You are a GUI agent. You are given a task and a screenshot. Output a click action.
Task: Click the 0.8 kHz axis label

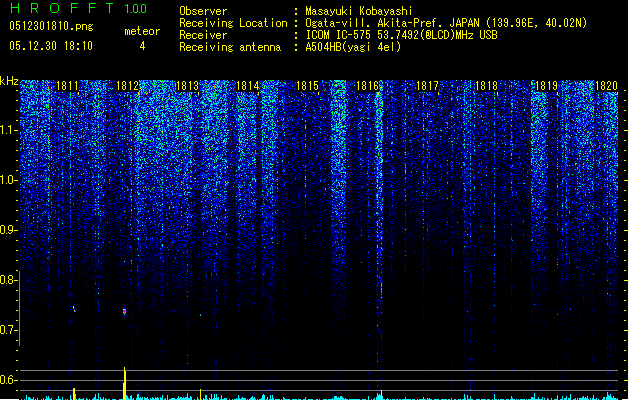tap(9, 280)
